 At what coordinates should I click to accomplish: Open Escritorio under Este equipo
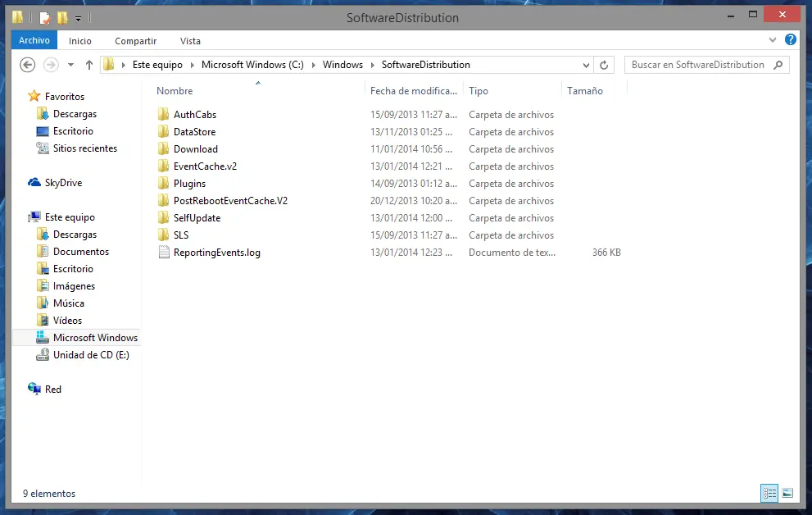pos(73,268)
